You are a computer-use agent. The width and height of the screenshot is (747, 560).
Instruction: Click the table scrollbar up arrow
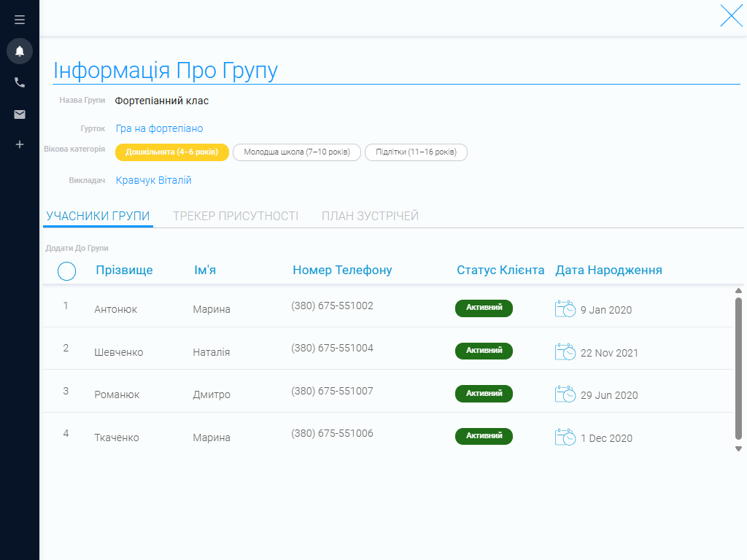pyautogui.click(x=738, y=290)
